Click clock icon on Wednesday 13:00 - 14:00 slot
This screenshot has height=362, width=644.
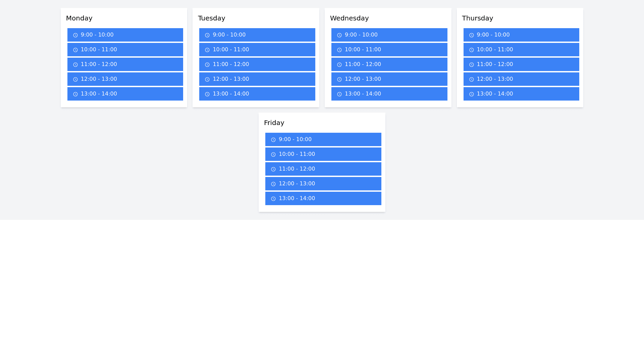click(x=339, y=94)
